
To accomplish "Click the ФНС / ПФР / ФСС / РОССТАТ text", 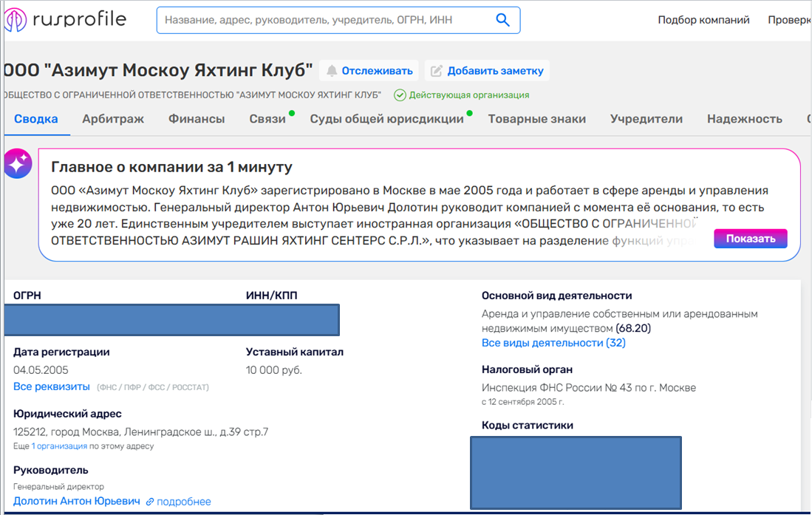I will point(153,387).
